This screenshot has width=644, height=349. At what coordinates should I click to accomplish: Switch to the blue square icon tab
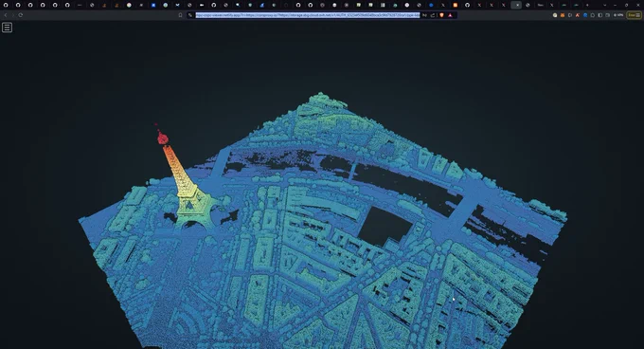click(x=153, y=5)
